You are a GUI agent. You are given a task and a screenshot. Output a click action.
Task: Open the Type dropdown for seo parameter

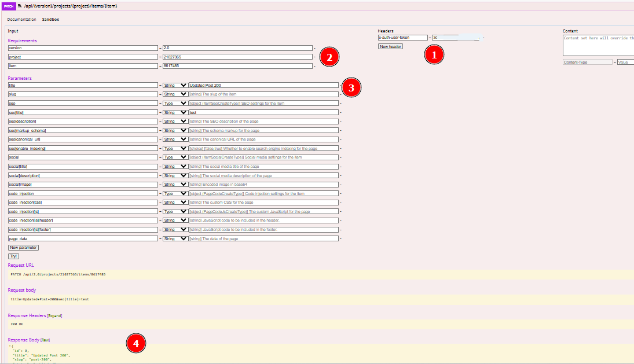175,104
